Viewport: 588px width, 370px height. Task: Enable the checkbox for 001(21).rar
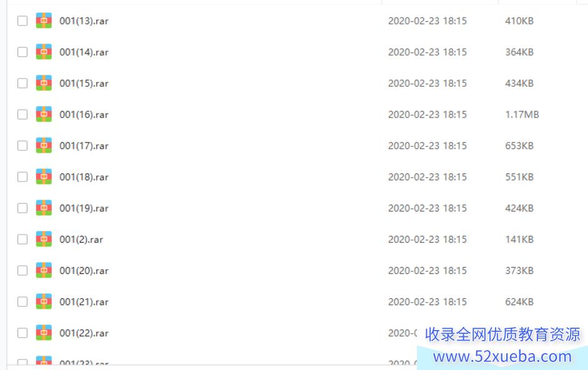coord(22,302)
